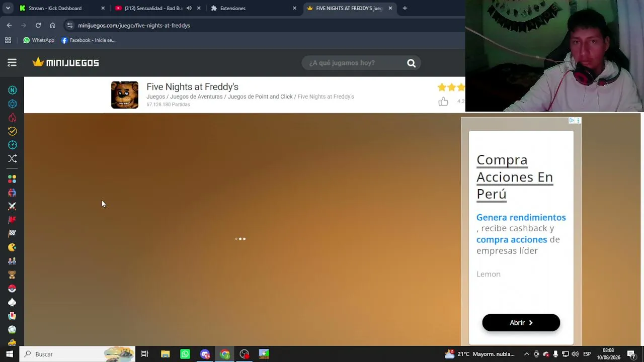Click the taskbar volume speaker icon
Image resolution: width=644 pixels, height=362 pixels.
[575, 354]
